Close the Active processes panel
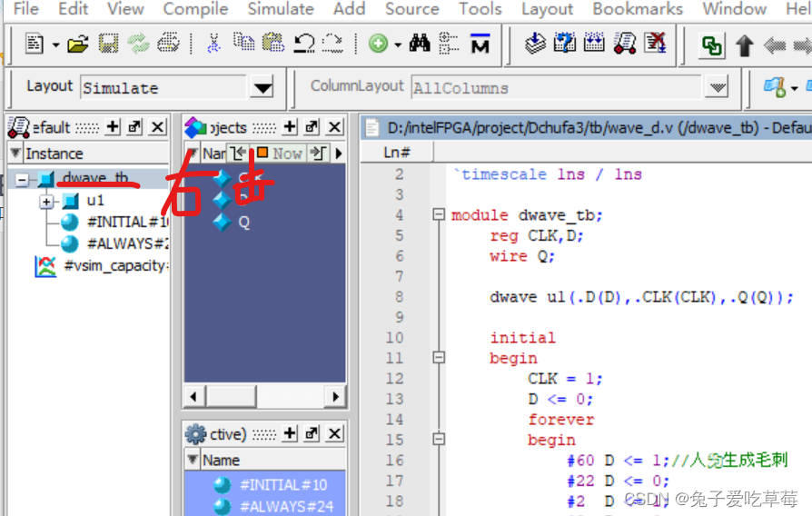The height and width of the screenshot is (516, 812). tap(335, 433)
